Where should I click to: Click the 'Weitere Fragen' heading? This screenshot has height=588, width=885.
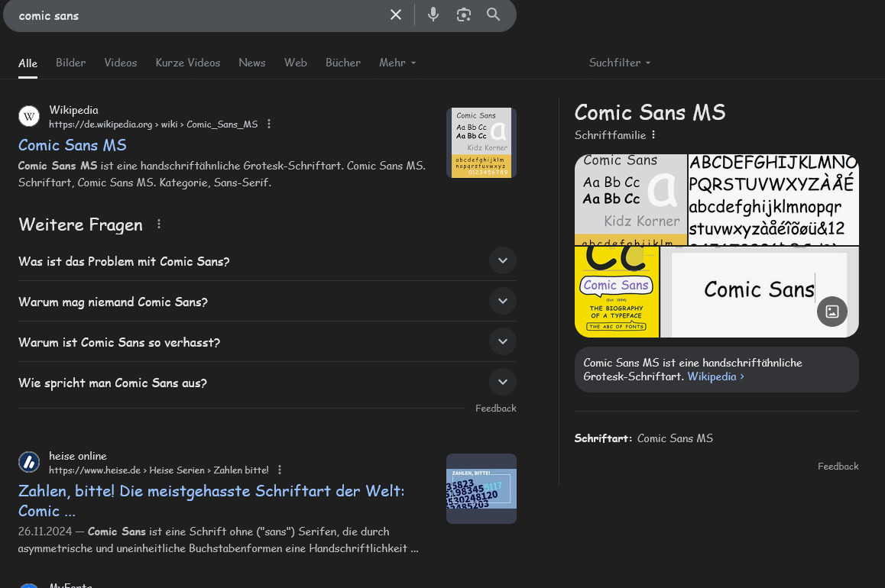click(81, 225)
